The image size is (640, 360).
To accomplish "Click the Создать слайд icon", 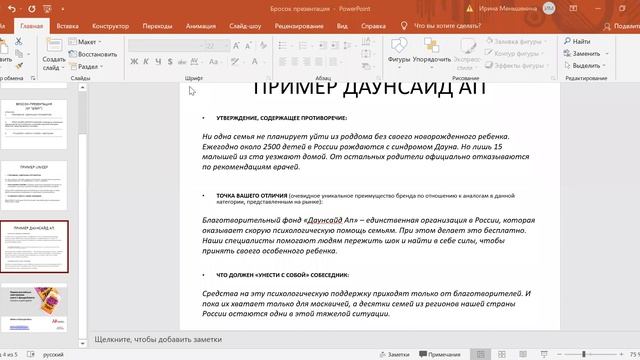I will point(53,54).
